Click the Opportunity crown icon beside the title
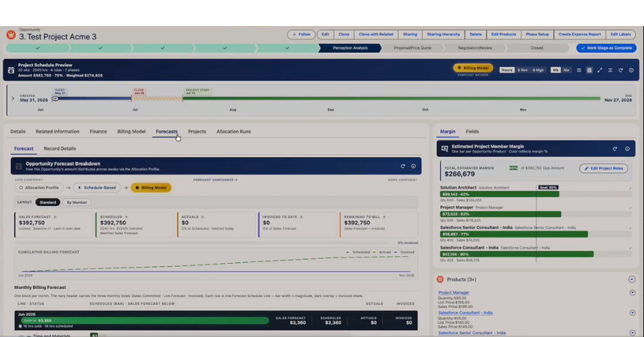Image resolution: width=644 pixels, height=337 pixels. point(11,35)
